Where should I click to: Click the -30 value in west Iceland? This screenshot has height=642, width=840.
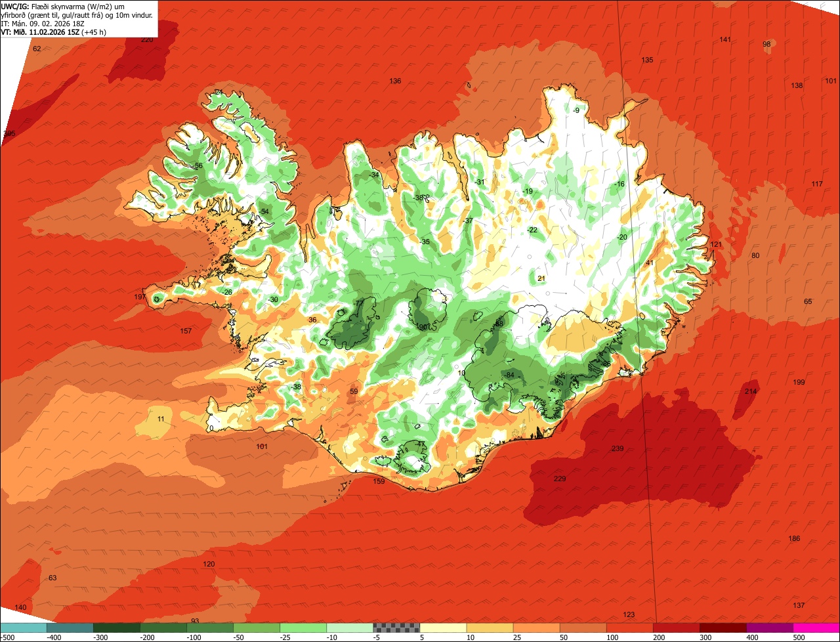273,299
